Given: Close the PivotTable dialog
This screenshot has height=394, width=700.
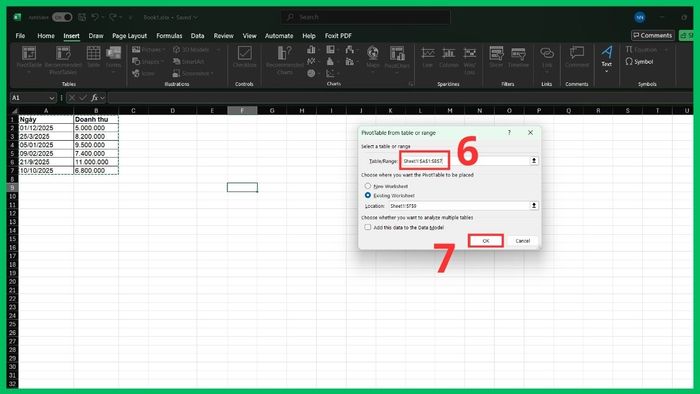Looking at the screenshot, I should (530, 133).
